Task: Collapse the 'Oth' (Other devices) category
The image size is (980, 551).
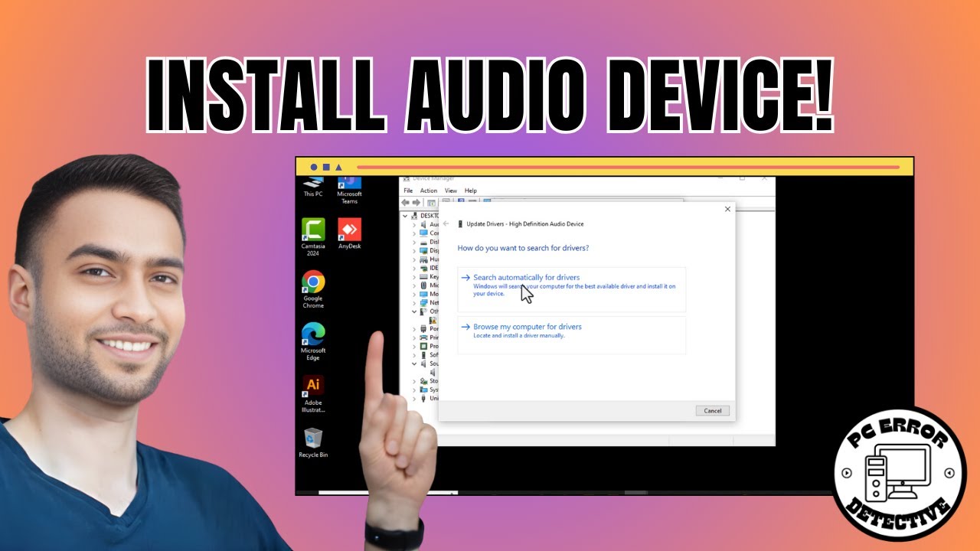Action: (x=415, y=311)
